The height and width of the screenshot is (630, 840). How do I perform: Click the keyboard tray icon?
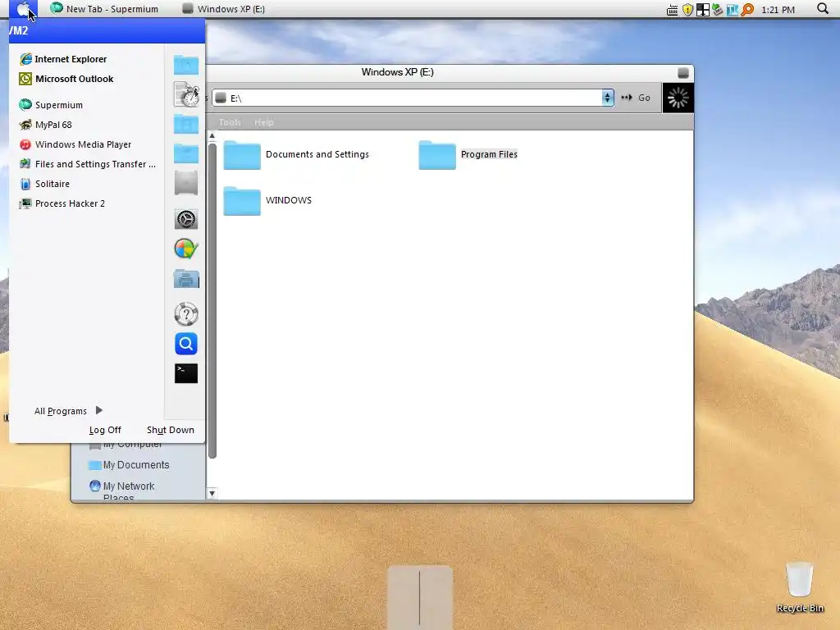672,10
